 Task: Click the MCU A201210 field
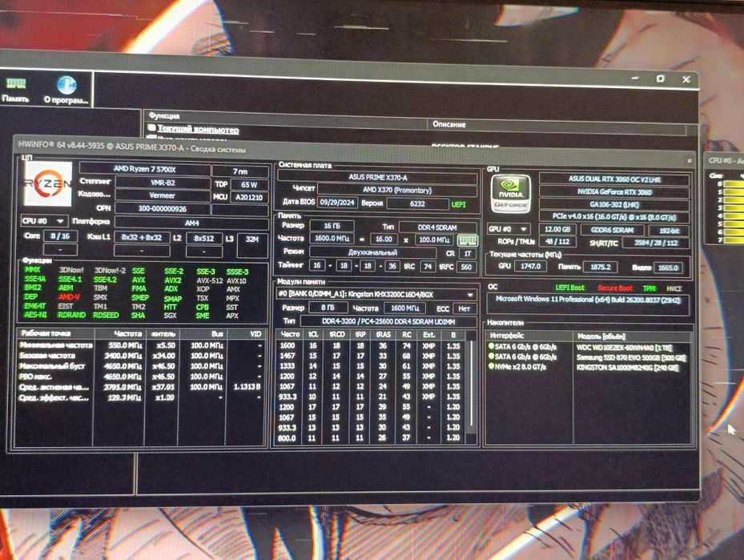[249, 197]
